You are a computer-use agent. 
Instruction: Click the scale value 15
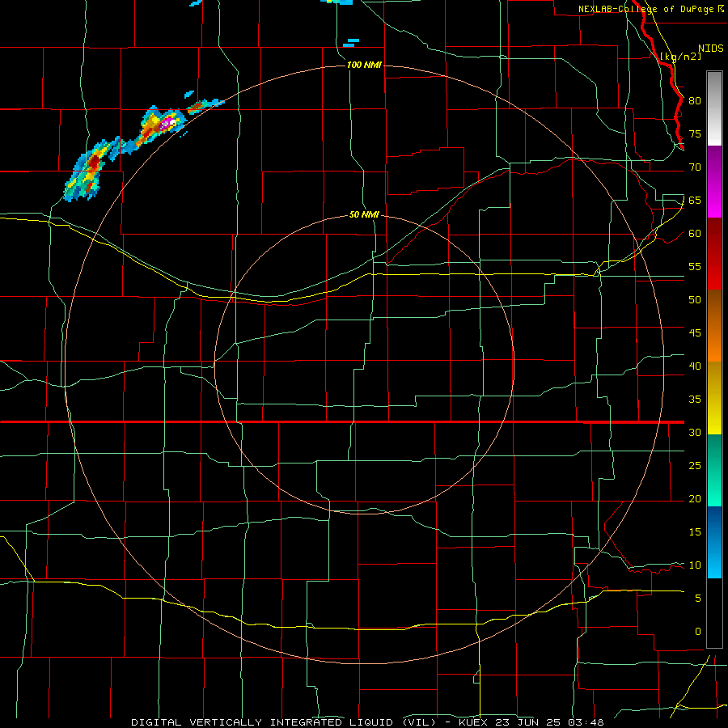[695, 531]
